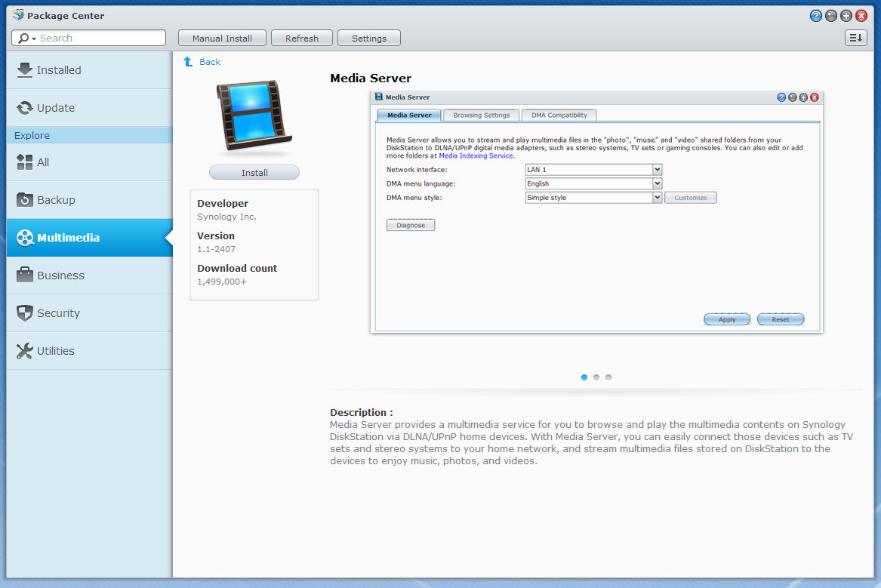Click the Diagnose button

[x=411, y=225]
